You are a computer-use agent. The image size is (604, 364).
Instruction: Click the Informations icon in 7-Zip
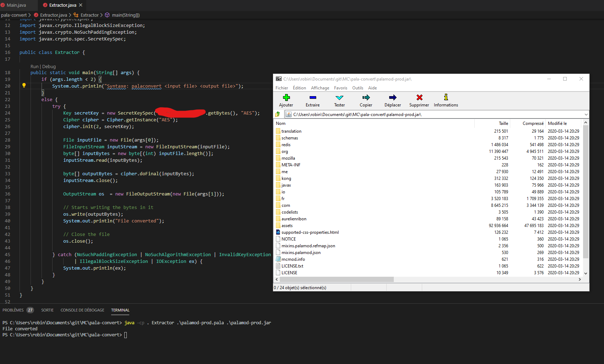(x=446, y=97)
